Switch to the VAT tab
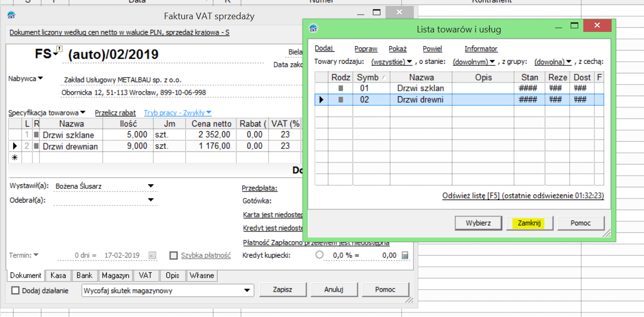 pyautogui.click(x=146, y=275)
